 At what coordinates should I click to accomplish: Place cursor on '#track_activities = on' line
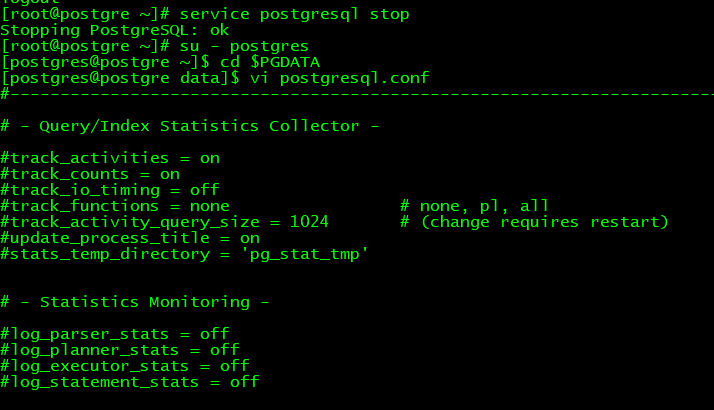[110, 158]
